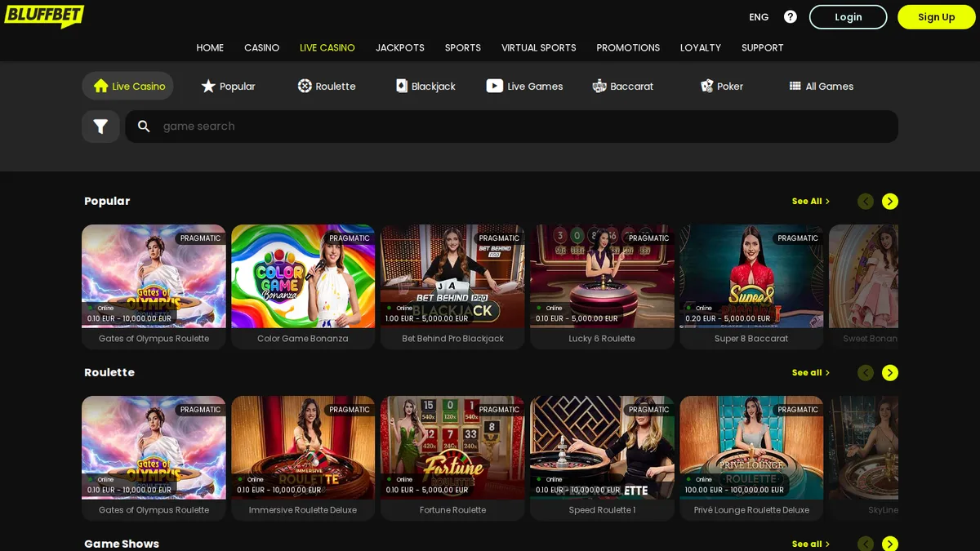Click See all for Game Shows section
This screenshot has height=551, width=980.
pos(810,544)
